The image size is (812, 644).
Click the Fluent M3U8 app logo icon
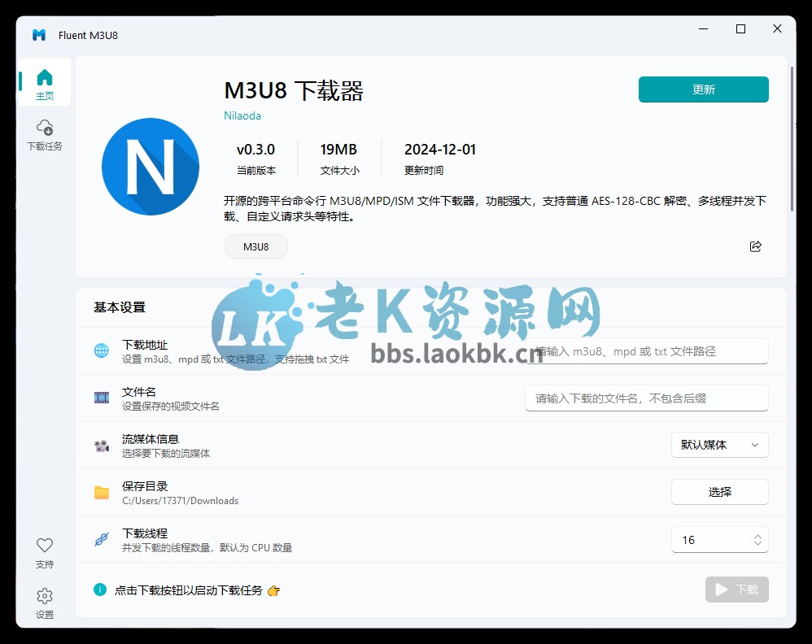click(x=39, y=35)
